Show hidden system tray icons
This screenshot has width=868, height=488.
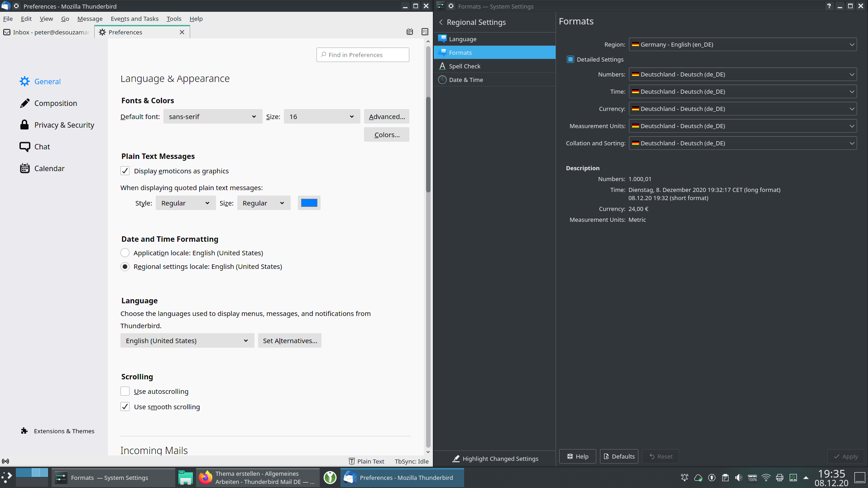click(x=806, y=478)
